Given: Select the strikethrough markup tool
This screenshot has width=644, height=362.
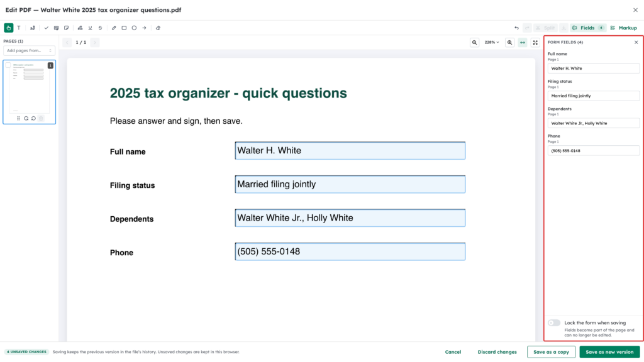Looking at the screenshot, I should click(100, 28).
